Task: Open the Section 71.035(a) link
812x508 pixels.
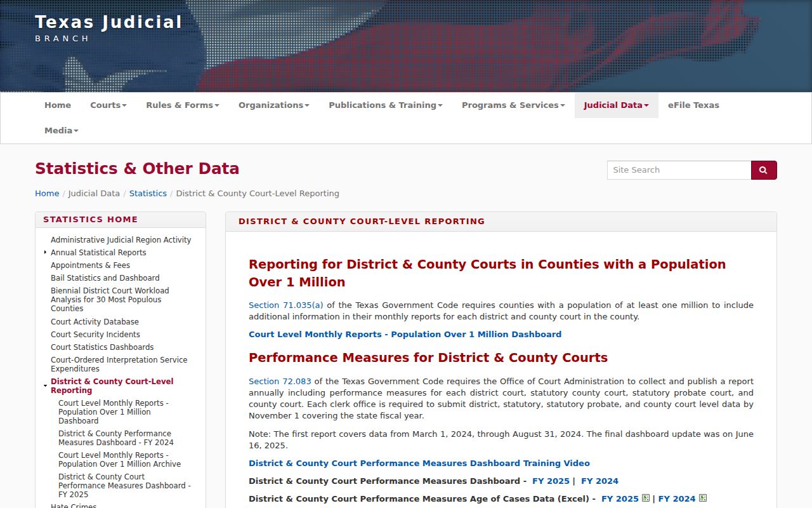Action: click(x=286, y=305)
